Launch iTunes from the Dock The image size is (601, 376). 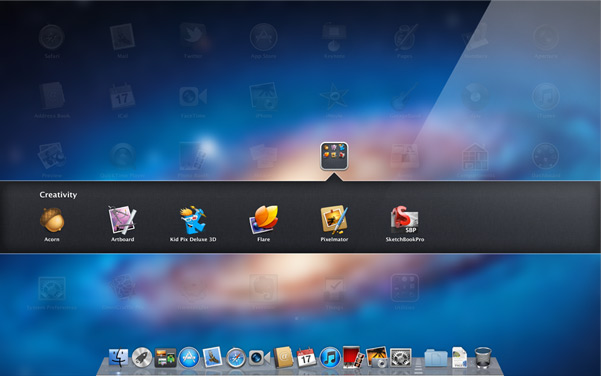coord(330,358)
